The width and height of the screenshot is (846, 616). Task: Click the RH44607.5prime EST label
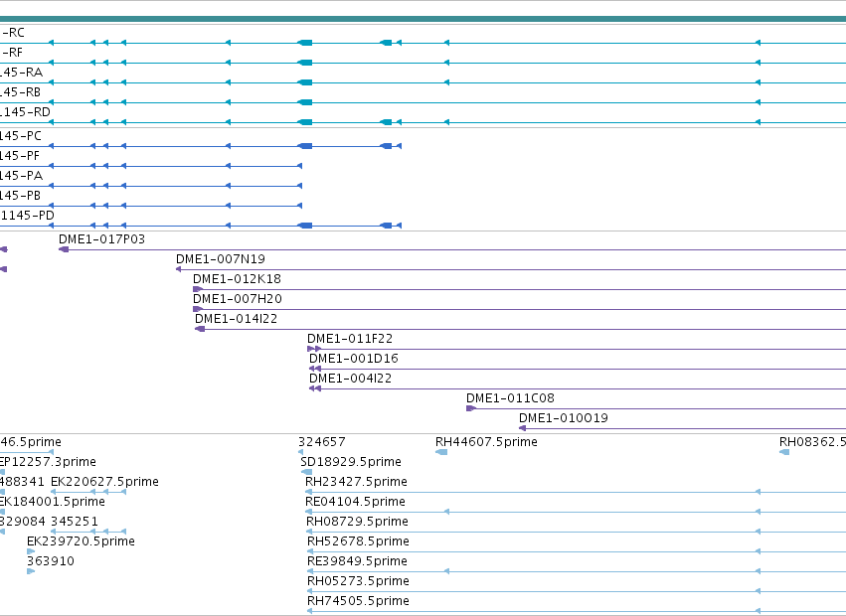[486, 442]
